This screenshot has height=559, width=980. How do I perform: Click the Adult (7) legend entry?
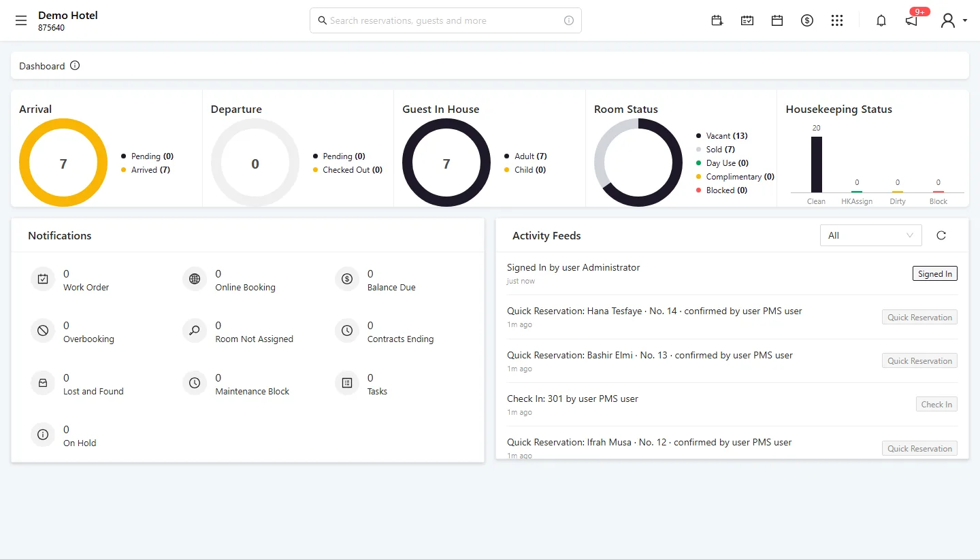point(525,156)
